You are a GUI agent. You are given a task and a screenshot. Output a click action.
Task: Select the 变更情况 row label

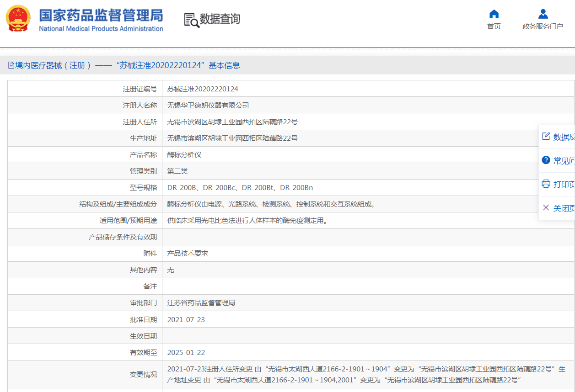click(x=143, y=374)
